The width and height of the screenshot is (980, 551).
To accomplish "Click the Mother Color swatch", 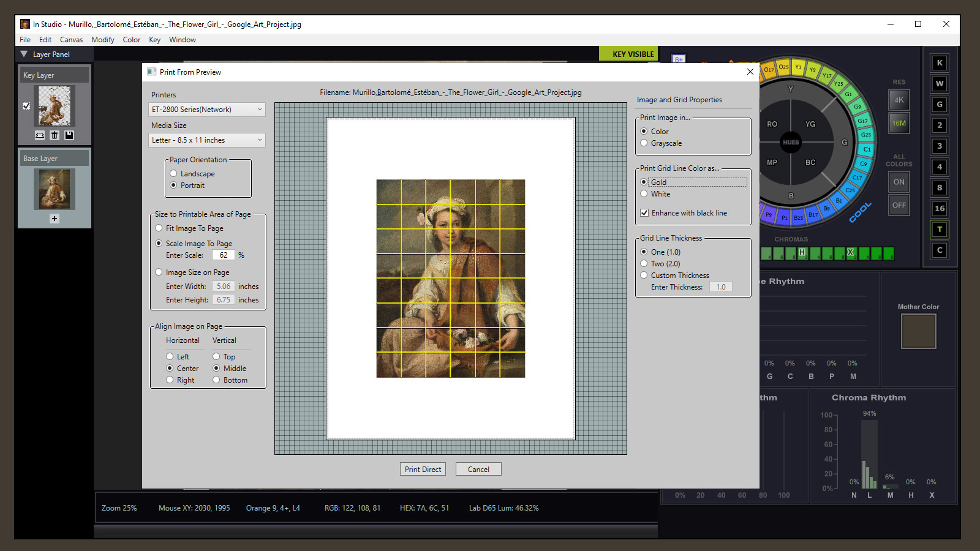I will pyautogui.click(x=918, y=331).
